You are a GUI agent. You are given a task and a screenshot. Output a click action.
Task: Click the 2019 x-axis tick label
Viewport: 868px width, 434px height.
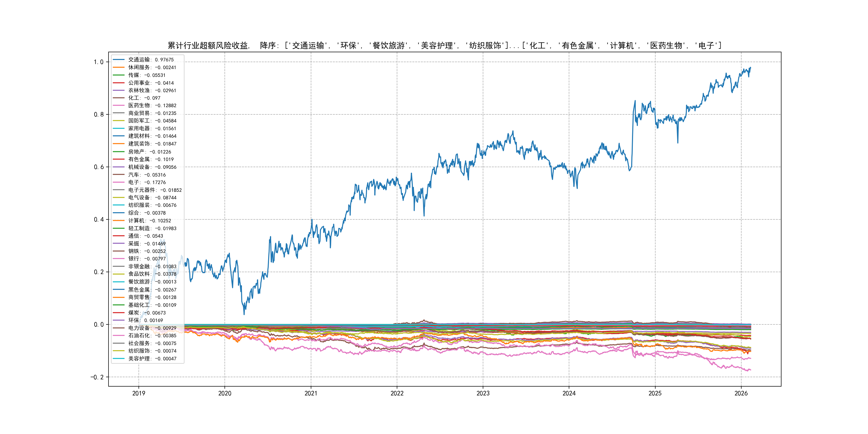(139, 393)
